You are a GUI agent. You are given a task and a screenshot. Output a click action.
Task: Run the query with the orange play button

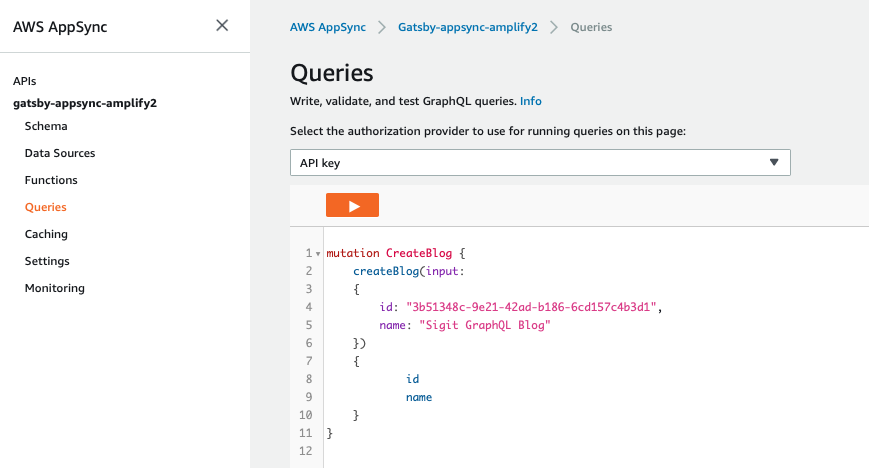click(x=352, y=205)
